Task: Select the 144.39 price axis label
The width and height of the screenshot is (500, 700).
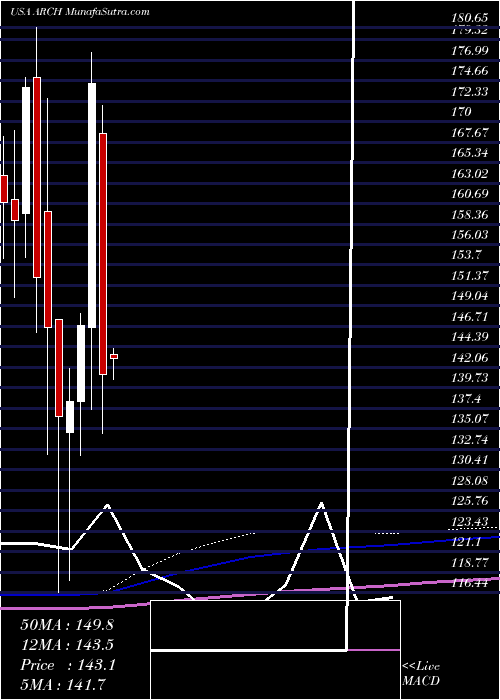Action: [x=470, y=338]
